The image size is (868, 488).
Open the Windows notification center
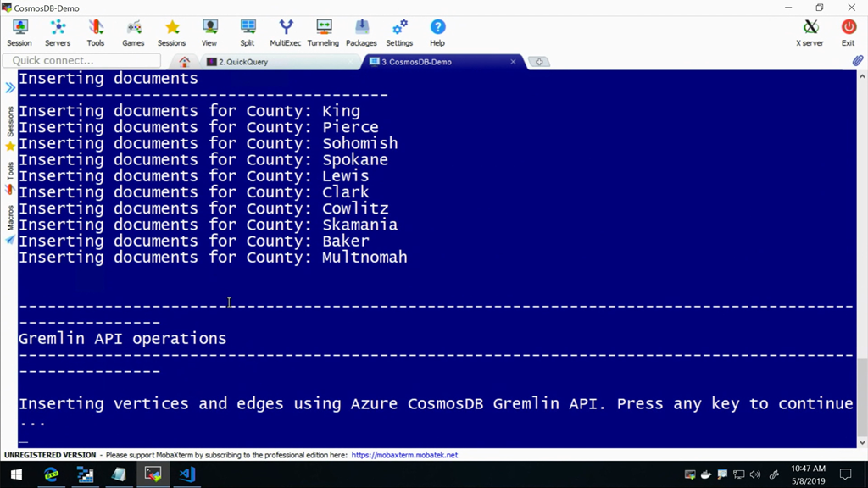pyautogui.click(x=845, y=474)
